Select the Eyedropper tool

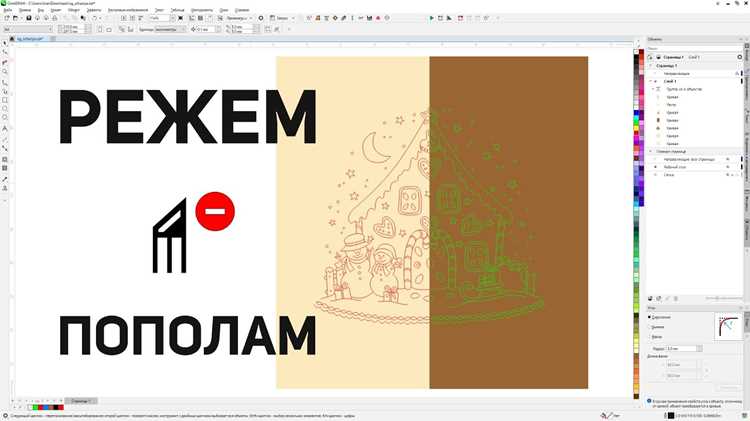(5, 179)
